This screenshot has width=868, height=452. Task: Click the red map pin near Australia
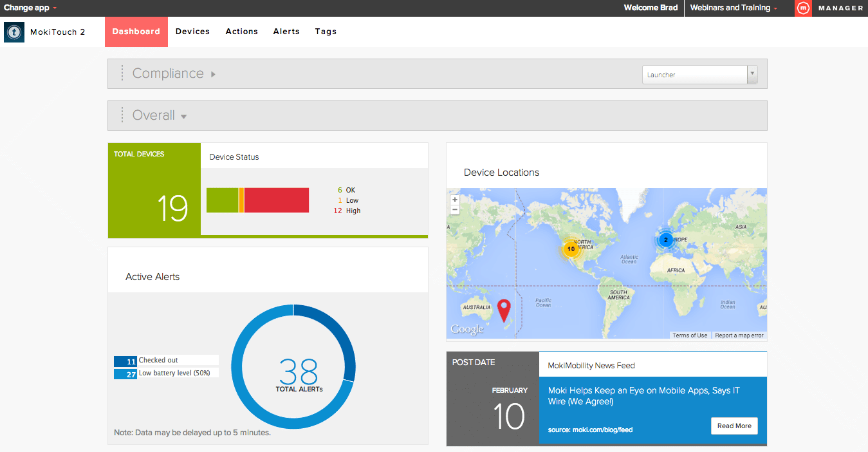504,310
